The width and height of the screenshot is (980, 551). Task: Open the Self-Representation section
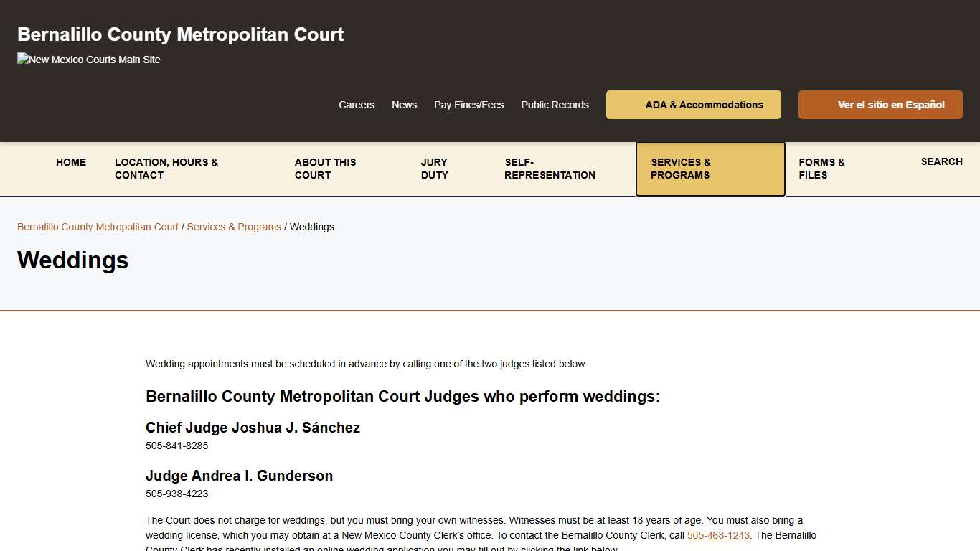coord(550,169)
